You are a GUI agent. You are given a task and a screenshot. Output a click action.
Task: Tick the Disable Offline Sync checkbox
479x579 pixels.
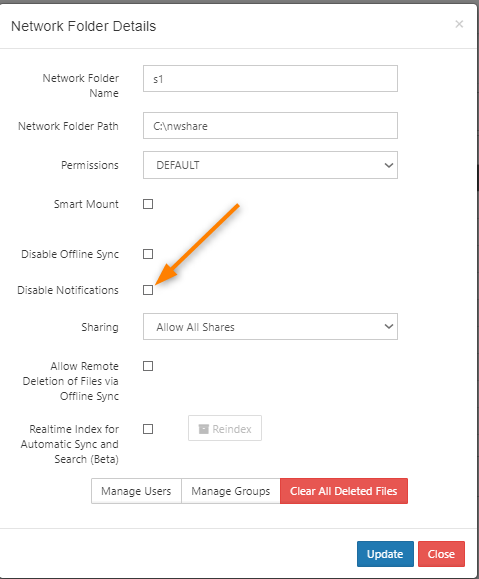(x=148, y=254)
